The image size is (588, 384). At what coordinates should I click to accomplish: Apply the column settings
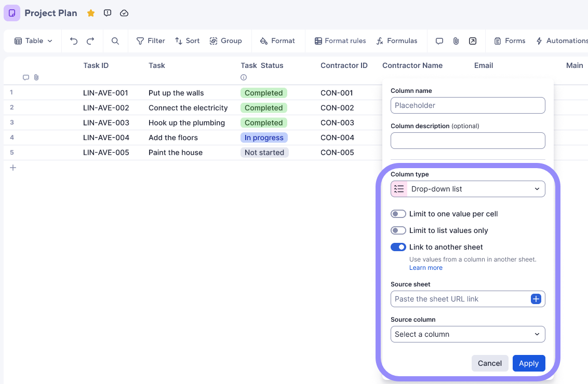tap(529, 363)
